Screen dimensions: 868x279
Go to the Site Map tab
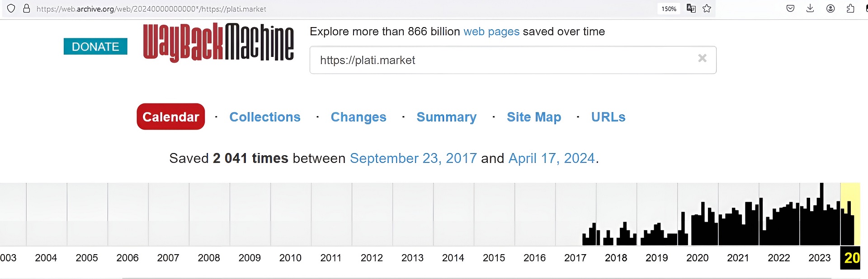point(534,117)
